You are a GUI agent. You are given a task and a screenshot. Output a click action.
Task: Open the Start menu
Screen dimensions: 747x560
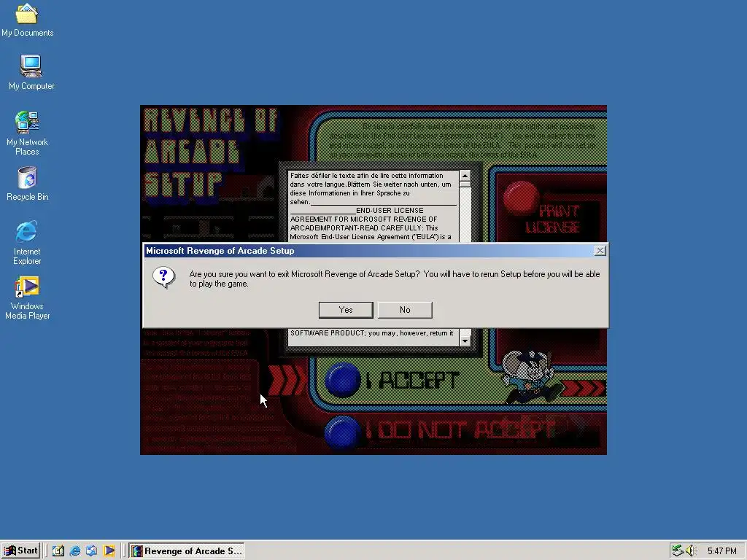click(x=21, y=551)
